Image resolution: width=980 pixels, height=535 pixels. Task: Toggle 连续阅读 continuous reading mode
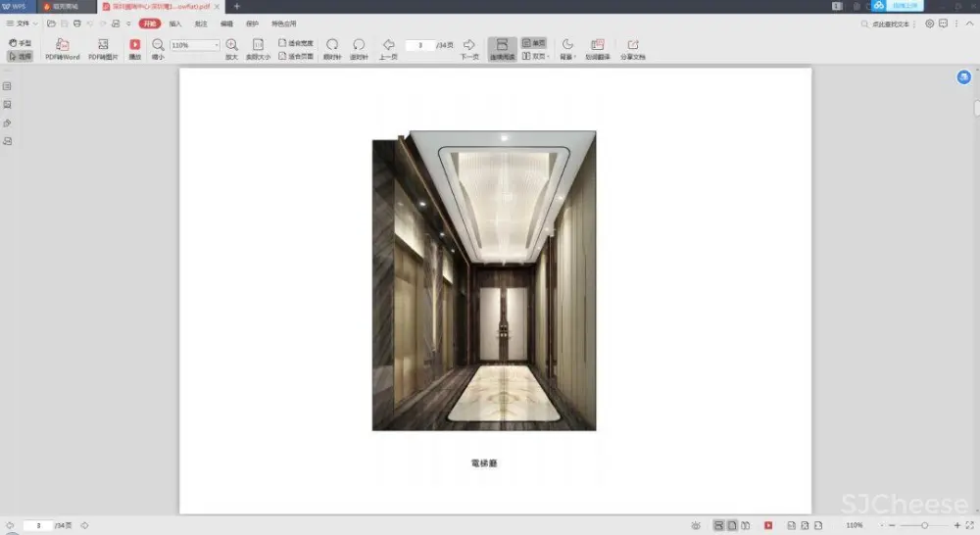coord(502,49)
